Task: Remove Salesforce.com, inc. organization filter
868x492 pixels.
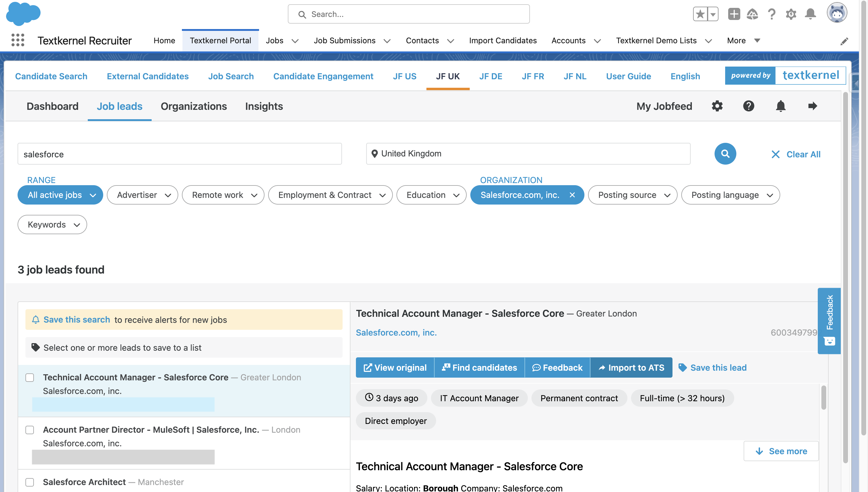Action: pyautogui.click(x=572, y=195)
